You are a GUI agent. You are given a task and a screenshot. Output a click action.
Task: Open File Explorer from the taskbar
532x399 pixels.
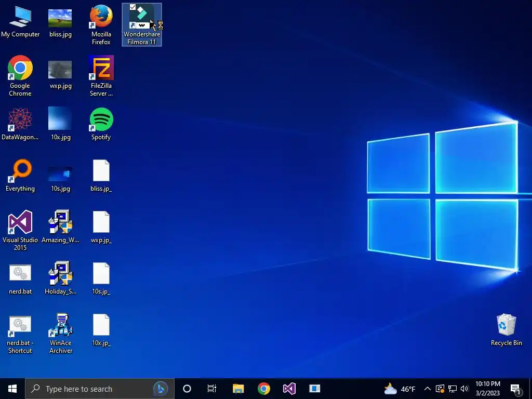[238, 389]
